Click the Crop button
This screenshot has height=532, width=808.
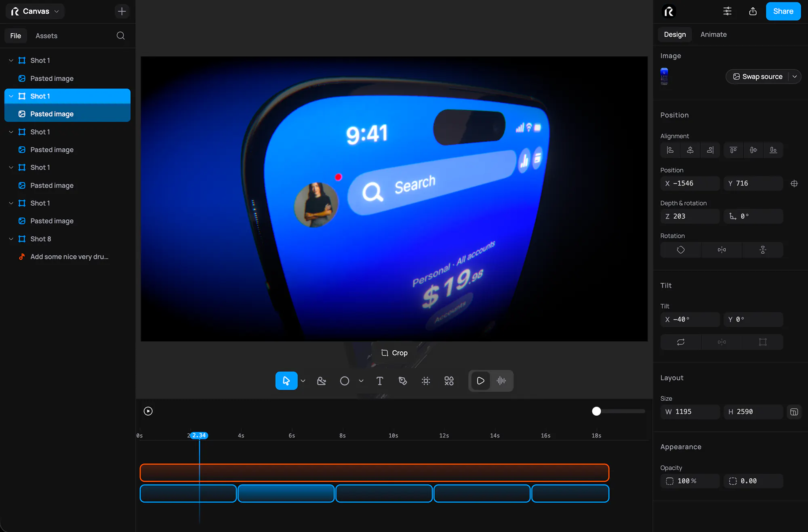click(394, 353)
